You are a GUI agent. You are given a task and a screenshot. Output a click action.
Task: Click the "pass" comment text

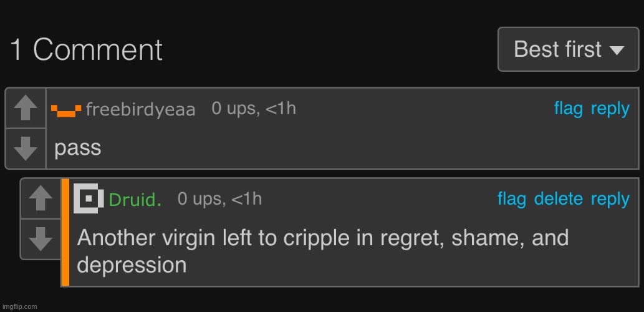pyautogui.click(x=78, y=148)
